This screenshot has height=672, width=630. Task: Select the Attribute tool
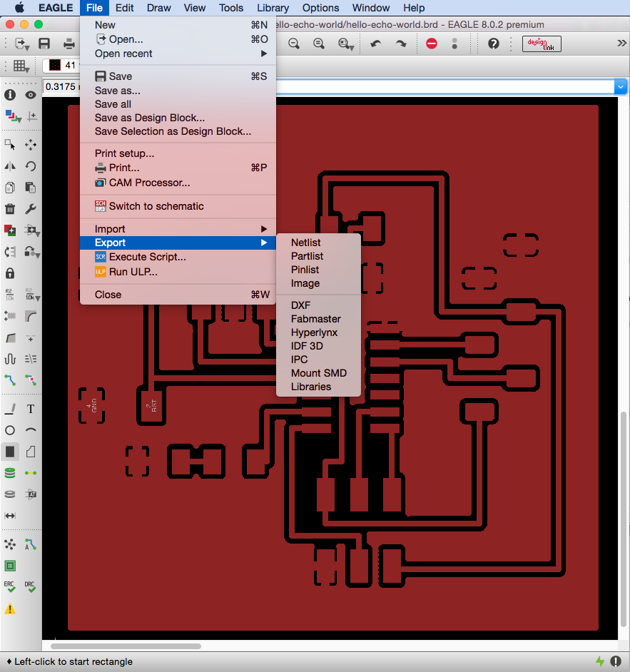[31, 494]
